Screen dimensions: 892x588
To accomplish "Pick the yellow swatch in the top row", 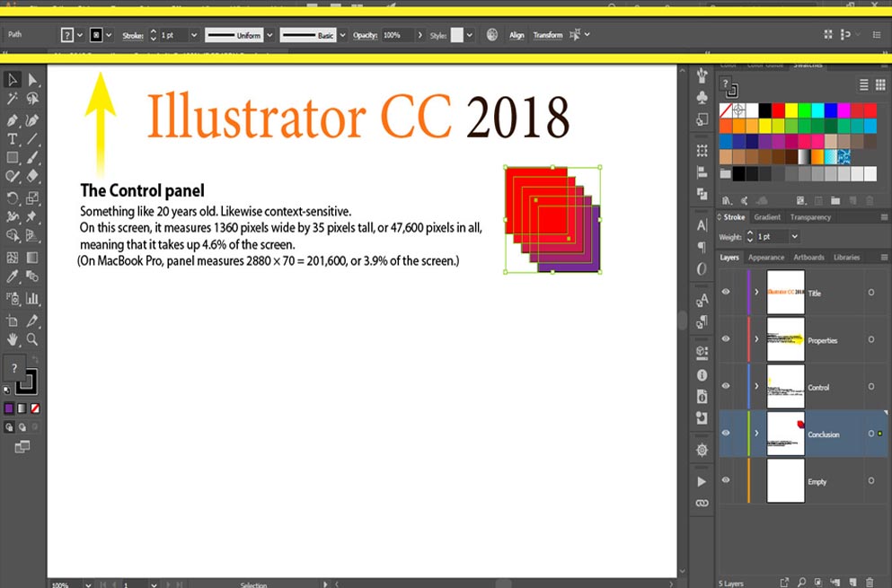I will pos(791,110).
